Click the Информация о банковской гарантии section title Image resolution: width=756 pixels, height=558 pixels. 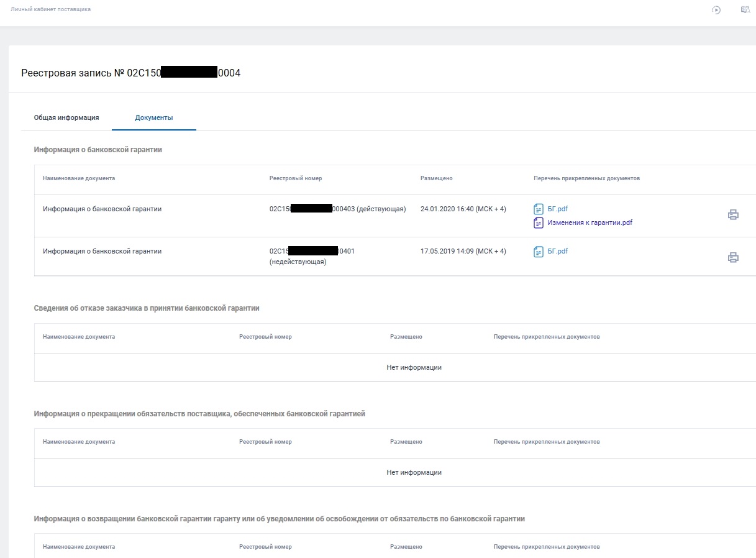click(x=98, y=150)
